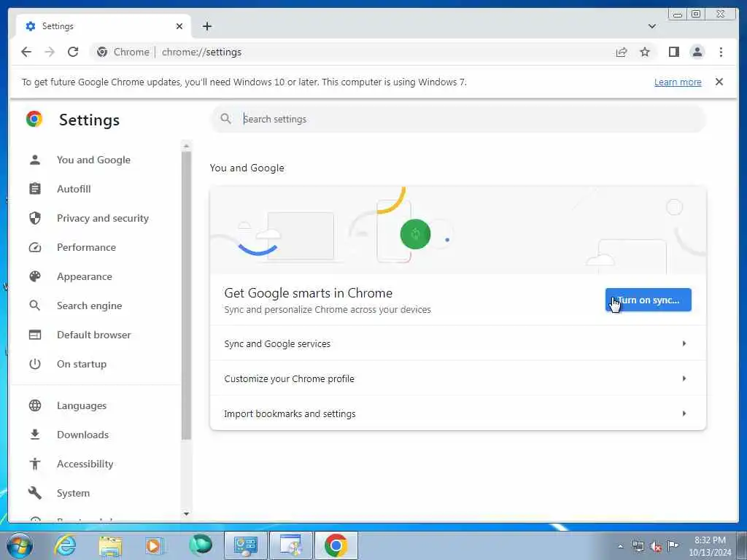Click the sidebar scrollbar down arrow
Screen dimensions: 747x560
(x=186, y=514)
